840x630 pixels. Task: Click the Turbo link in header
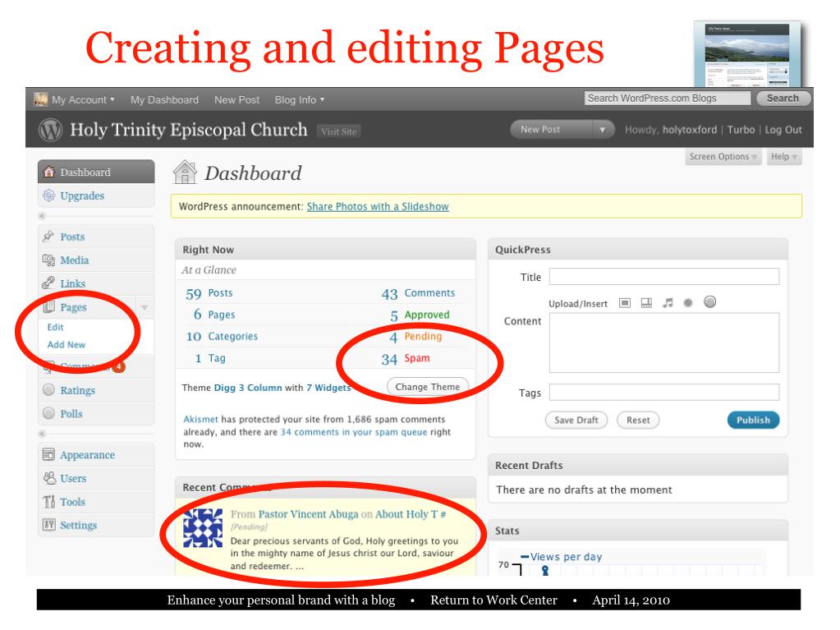pos(741,130)
